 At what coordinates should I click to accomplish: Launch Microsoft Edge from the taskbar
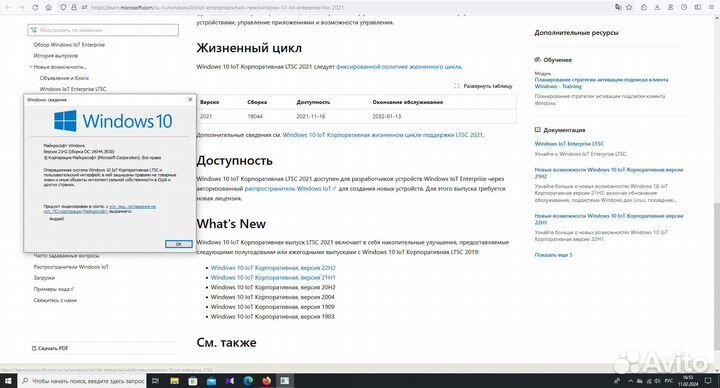248,381
